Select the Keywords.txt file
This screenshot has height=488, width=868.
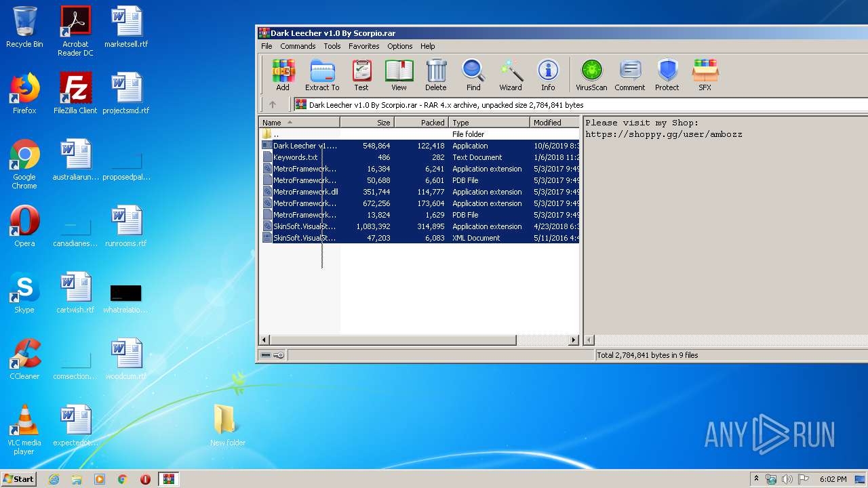420,157
